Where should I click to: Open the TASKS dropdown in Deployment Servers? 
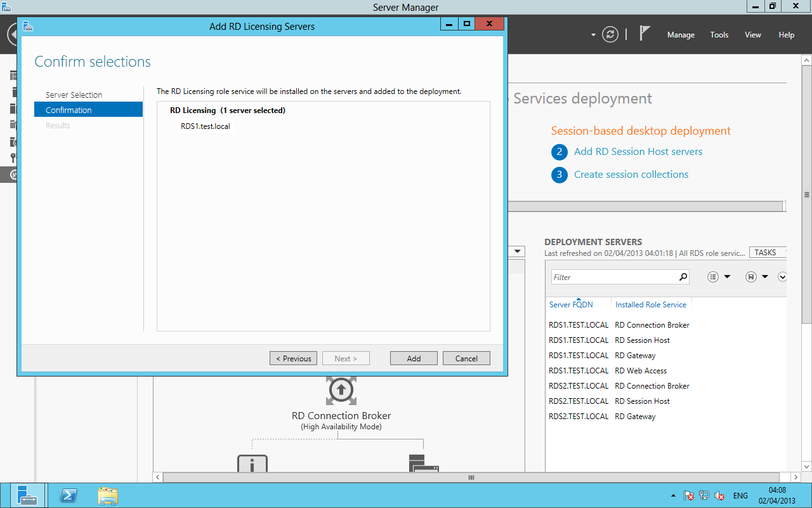(x=768, y=252)
